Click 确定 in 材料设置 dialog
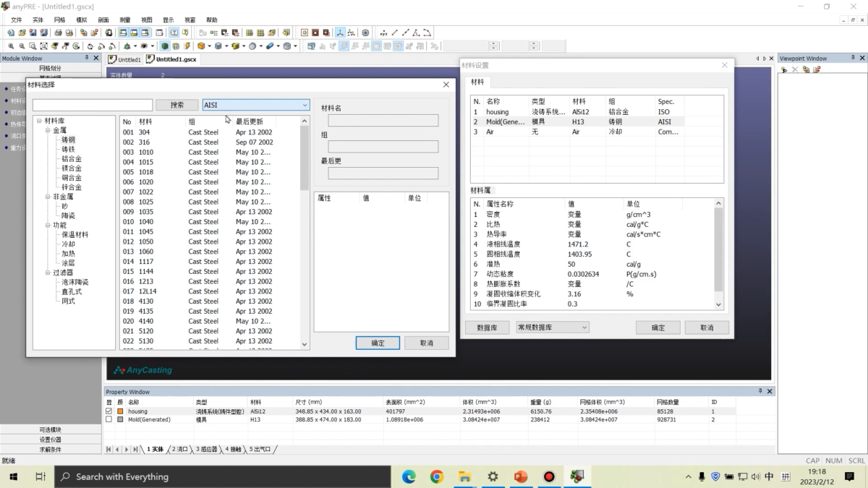This screenshot has height=488, width=868. point(658,328)
